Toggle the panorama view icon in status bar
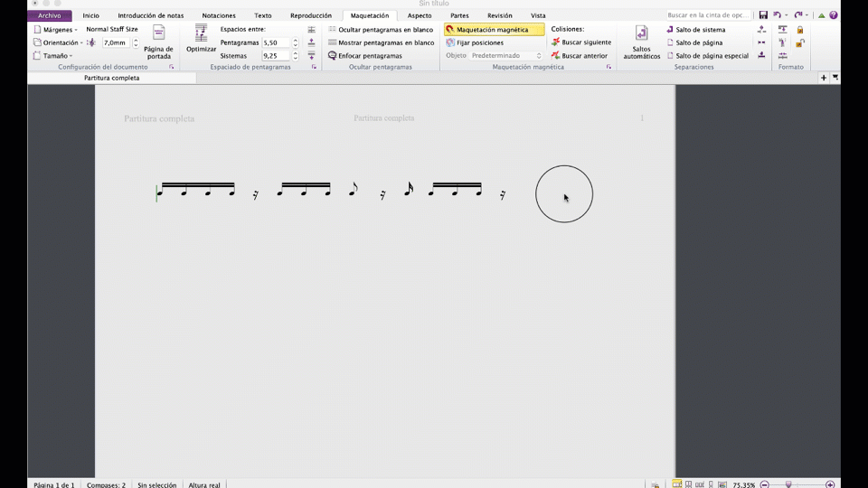 pos(722,484)
